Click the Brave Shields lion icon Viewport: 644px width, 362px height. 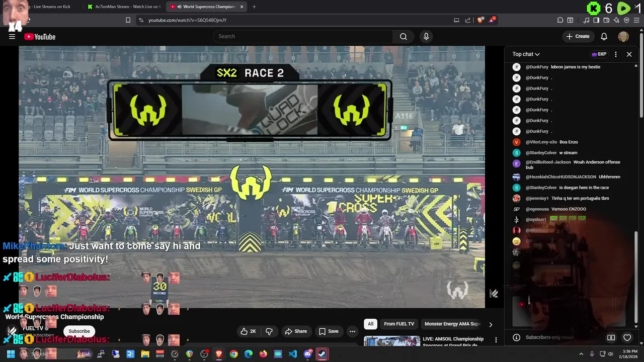480,20
